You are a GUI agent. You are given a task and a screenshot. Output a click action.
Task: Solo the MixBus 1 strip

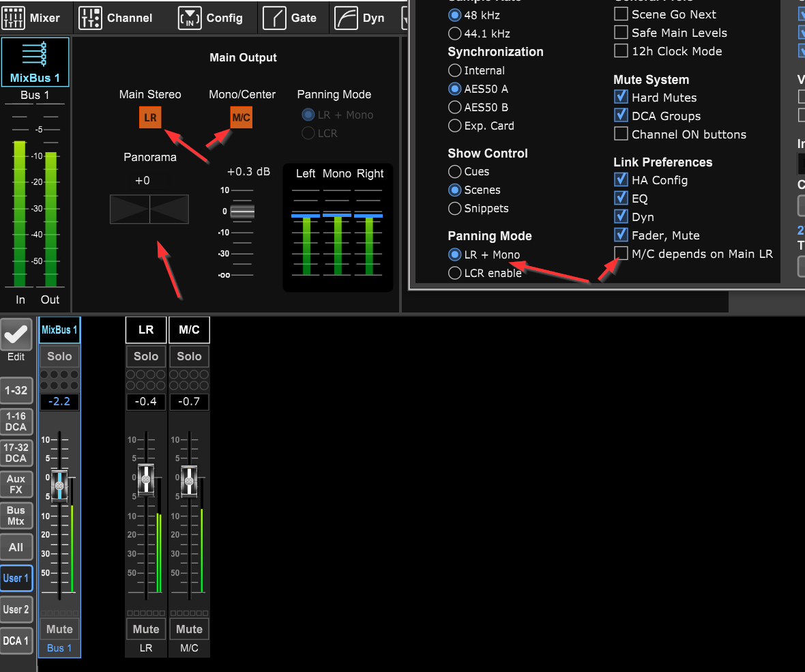click(x=59, y=356)
